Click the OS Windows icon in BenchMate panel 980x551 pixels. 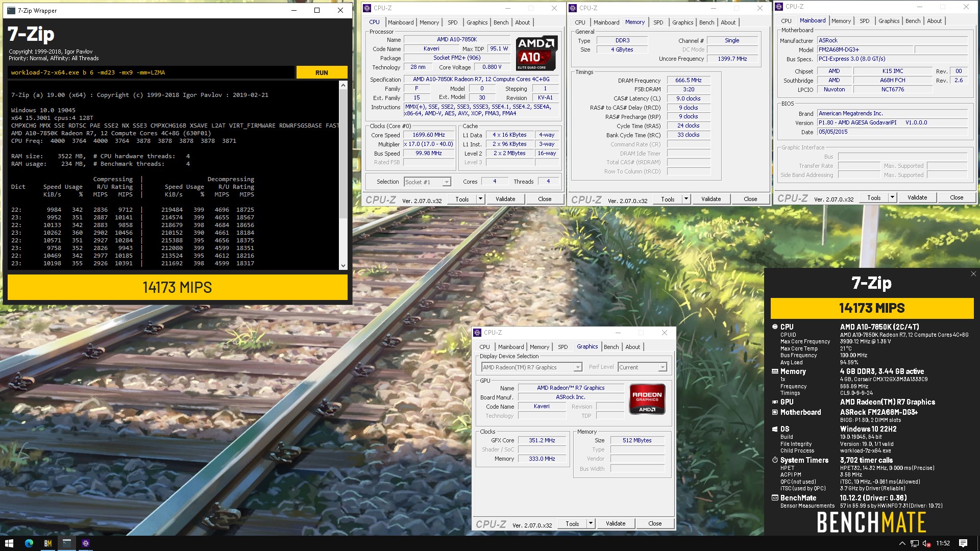point(775,429)
